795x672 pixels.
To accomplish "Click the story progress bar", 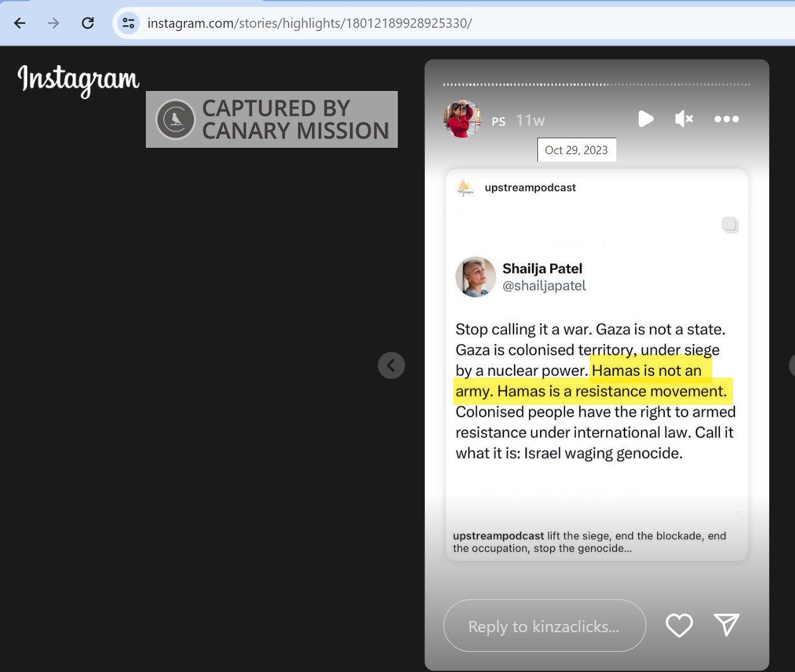I will pos(597,84).
